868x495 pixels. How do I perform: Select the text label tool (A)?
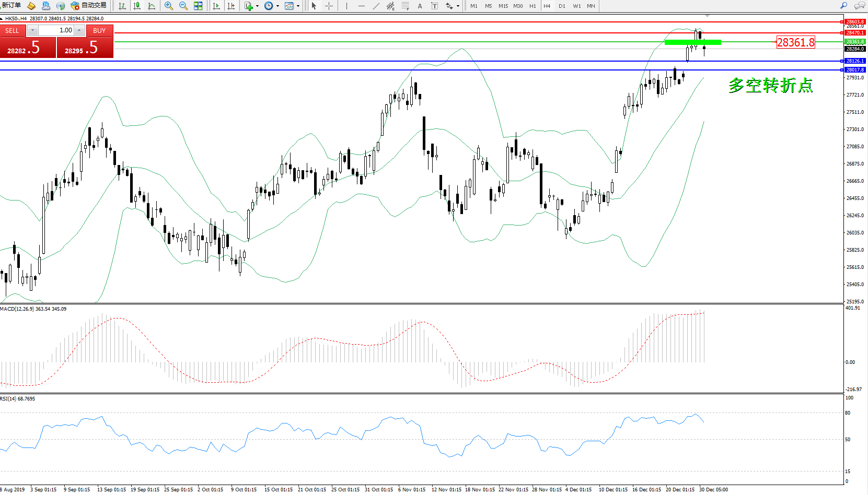(420, 6)
